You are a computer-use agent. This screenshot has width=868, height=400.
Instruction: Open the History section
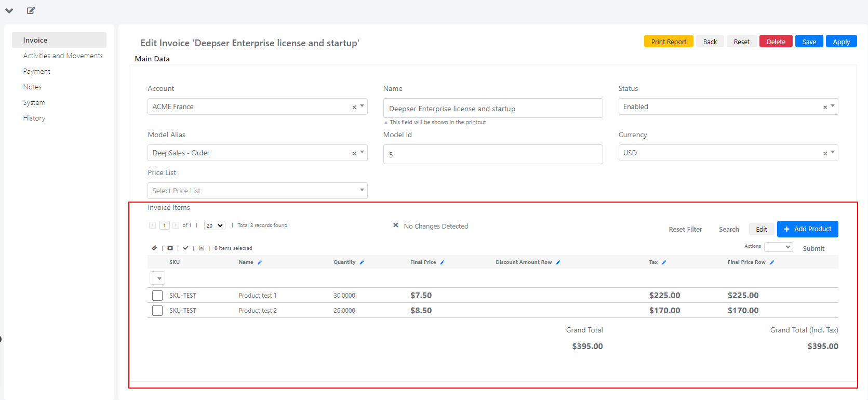click(34, 118)
